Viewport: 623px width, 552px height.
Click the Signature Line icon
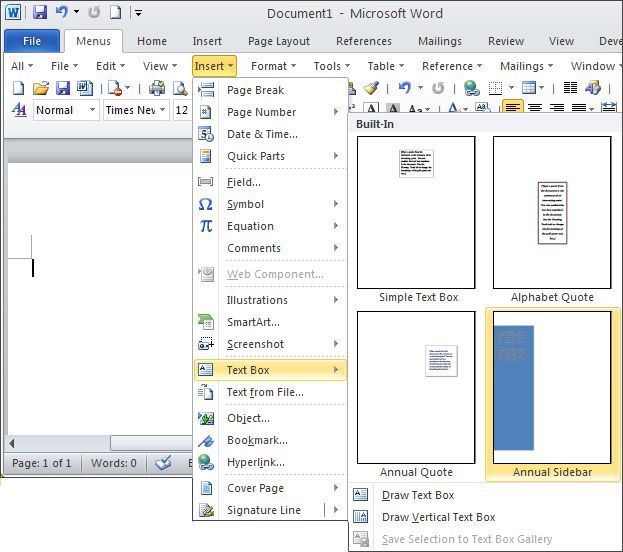(206, 510)
